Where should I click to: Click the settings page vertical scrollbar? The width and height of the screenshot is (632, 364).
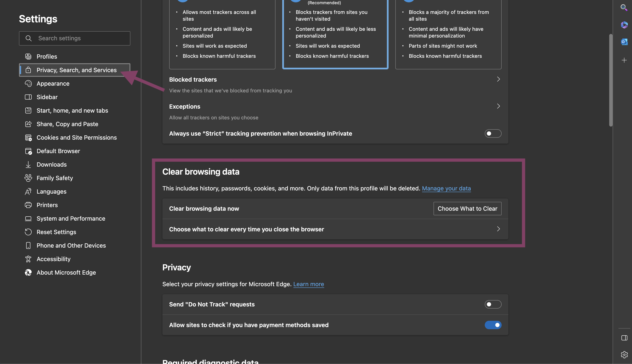[x=610, y=80]
